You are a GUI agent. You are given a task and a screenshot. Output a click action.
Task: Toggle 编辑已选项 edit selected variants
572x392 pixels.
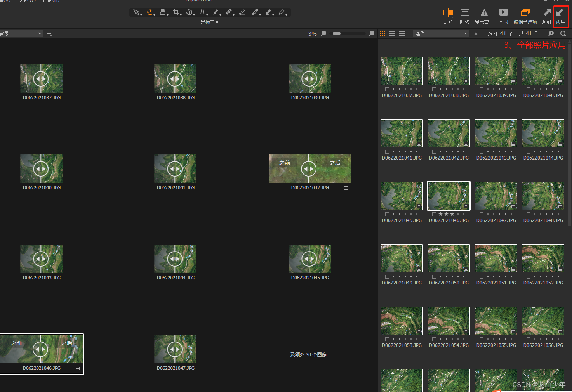(525, 16)
